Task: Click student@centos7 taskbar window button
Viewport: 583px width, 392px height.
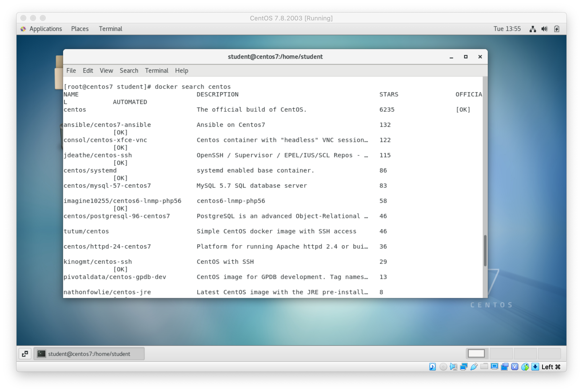Action: pyautogui.click(x=89, y=354)
